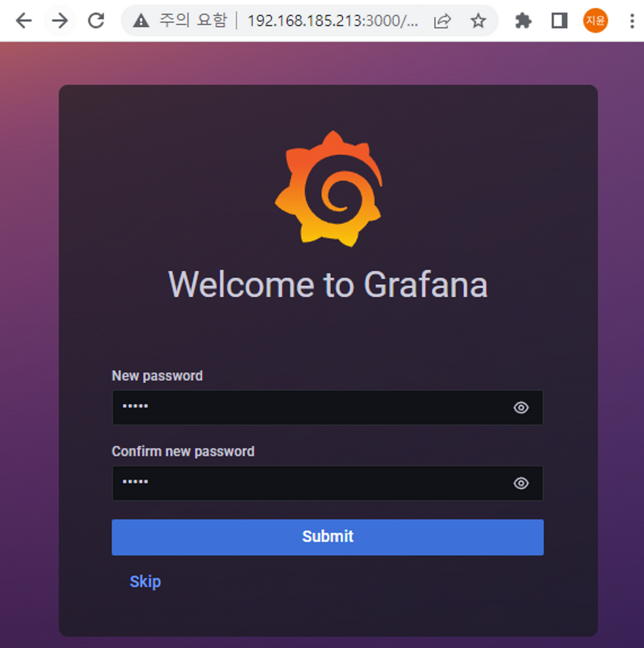
Task: Submit the new password
Action: coord(328,537)
